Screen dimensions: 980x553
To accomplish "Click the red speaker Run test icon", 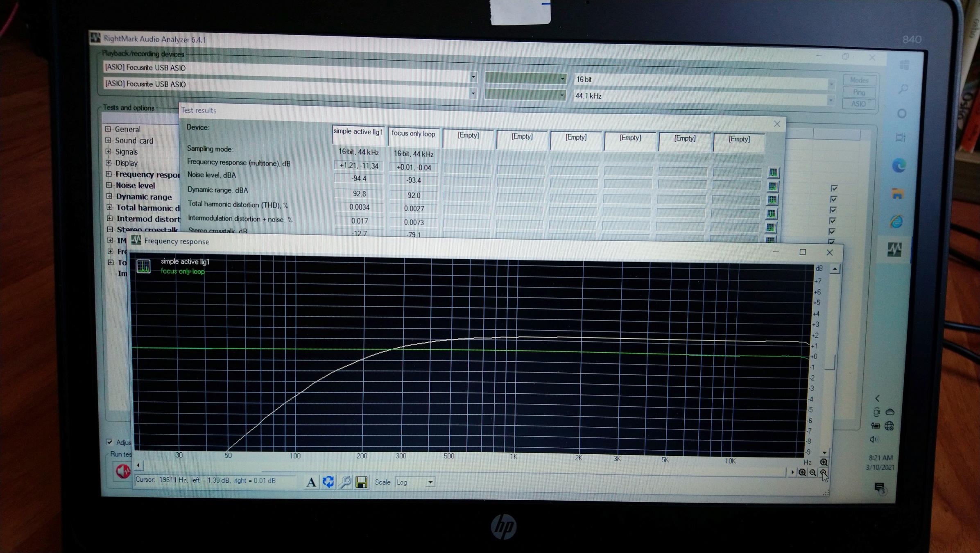I will coord(122,471).
